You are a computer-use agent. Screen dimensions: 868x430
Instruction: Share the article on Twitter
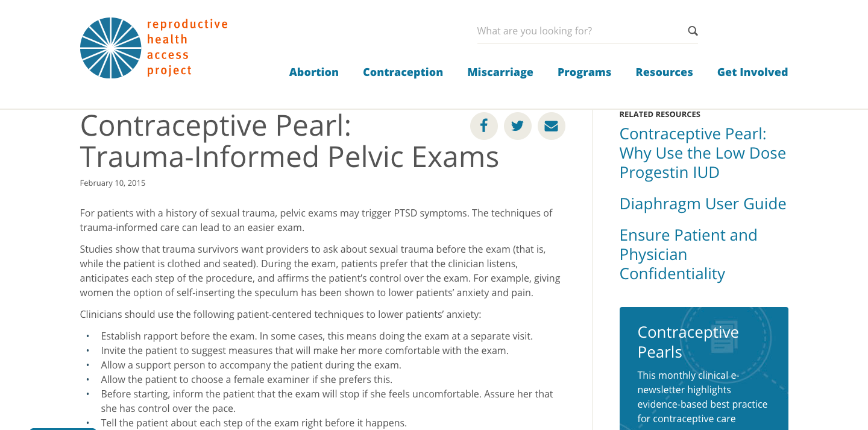tap(517, 125)
